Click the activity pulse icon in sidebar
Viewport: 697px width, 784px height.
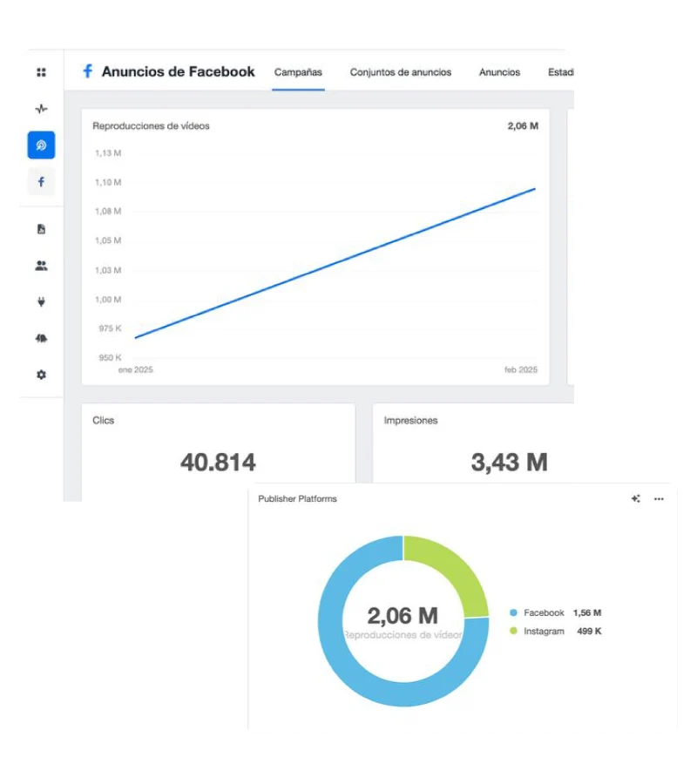pos(41,109)
